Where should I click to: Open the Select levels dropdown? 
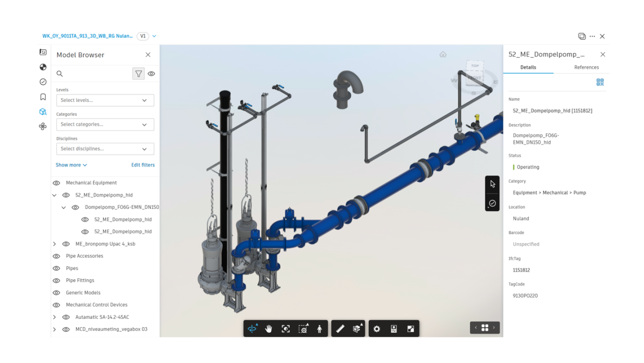pyautogui.click(x=105, y=100)
